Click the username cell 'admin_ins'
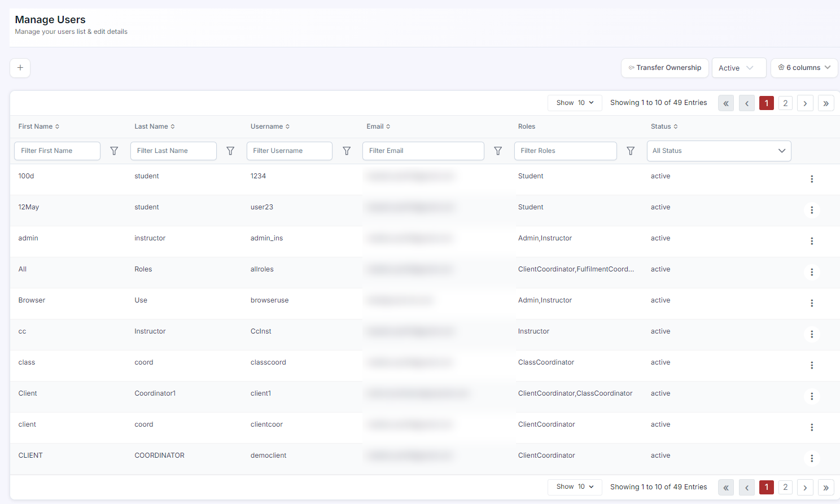The width and height of the screenshot is (840, 504). 266,238
